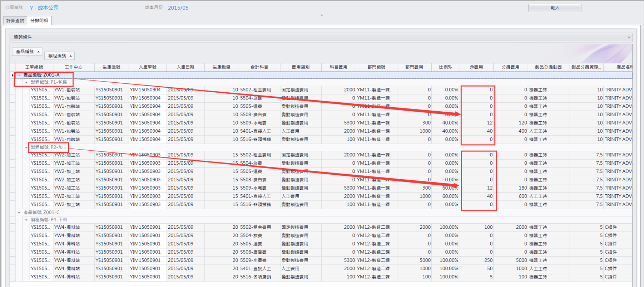Switch to the 分攤明細 tab
644x287 pixels.
pyautogui.click(x=39, y=21)
